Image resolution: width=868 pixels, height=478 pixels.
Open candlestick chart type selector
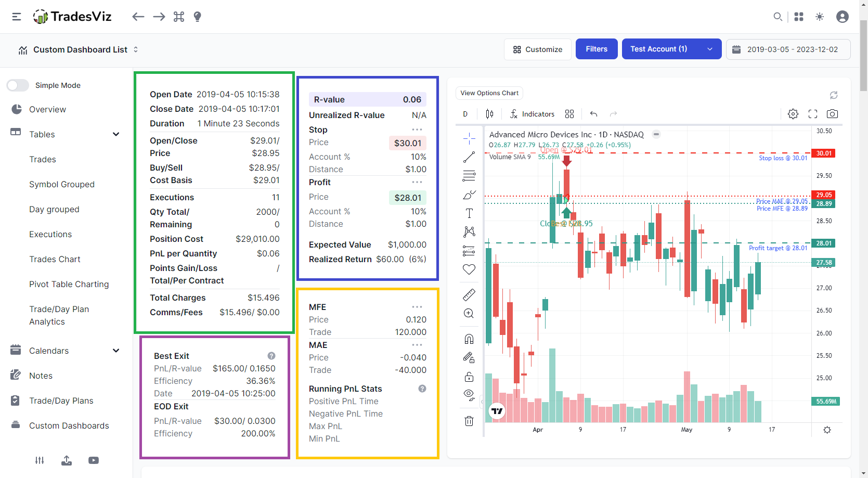pyautogui.click(x=489, y=114)
